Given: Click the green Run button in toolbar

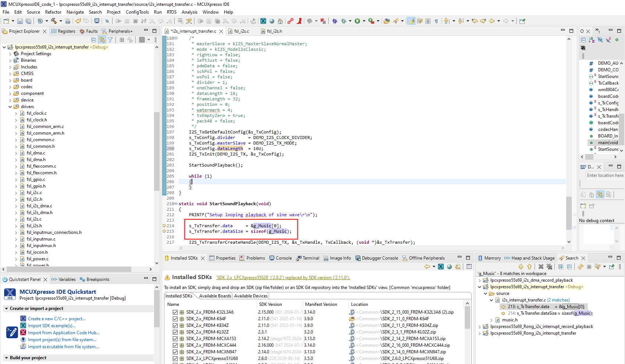Looking at the screenshot, I should click(357, 21).
